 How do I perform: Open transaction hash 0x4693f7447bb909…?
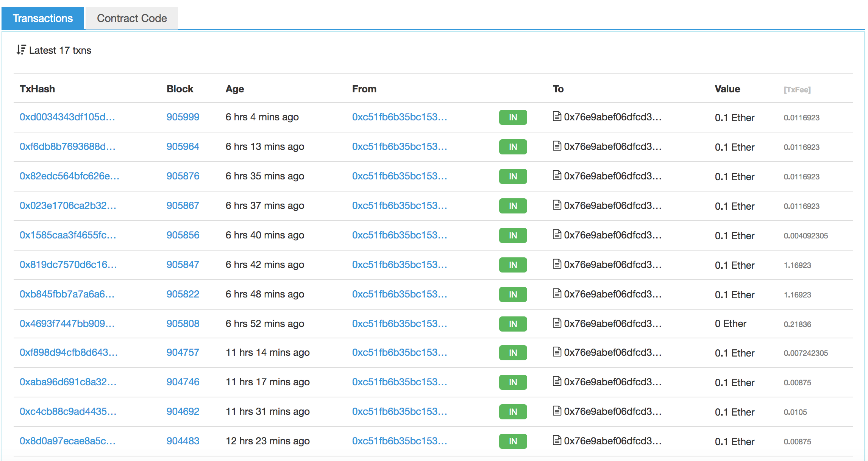67,324
